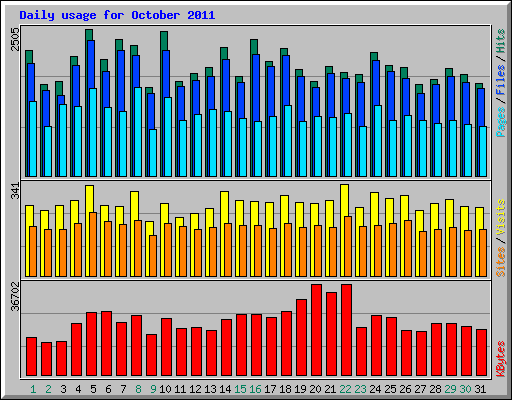This screenshot has height=400, width=512.
Task: Click day label 9 on the axis
Action: (153, 389)
